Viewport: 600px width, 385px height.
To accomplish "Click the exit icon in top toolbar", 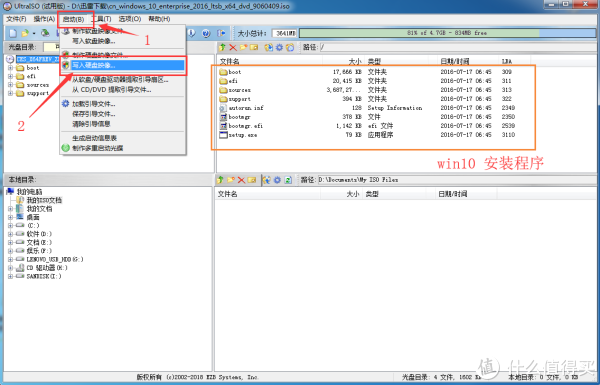I will 221,33.
